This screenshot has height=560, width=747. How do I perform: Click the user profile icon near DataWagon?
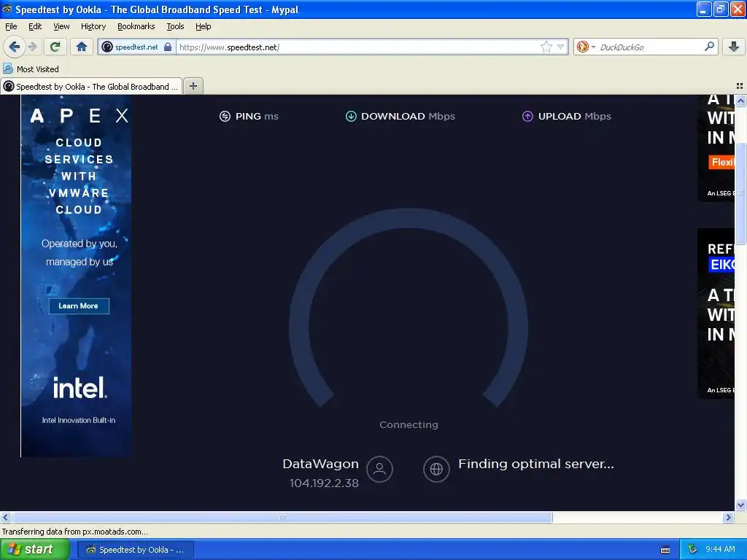pos(379,469)
